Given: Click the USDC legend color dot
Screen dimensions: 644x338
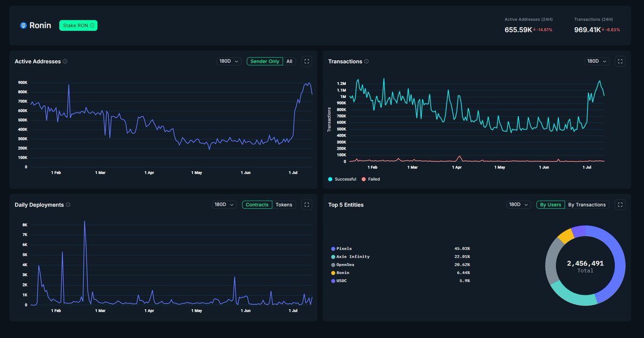Looking at the screenshot, I should pos(333,281).
